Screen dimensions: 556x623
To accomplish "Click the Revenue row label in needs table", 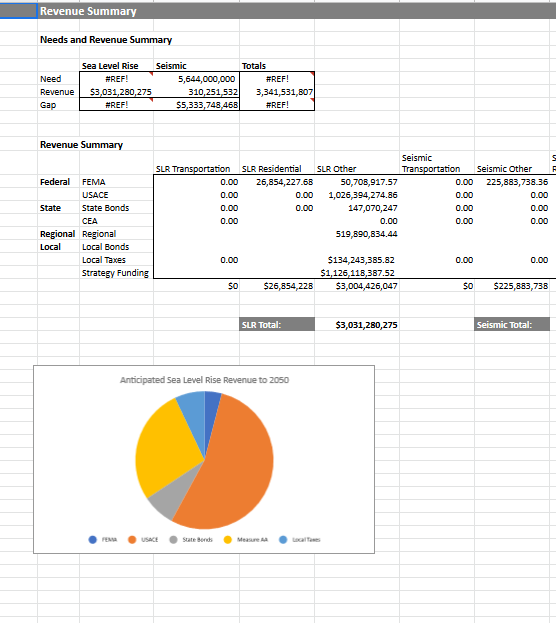I will click(x=57, y=92).
